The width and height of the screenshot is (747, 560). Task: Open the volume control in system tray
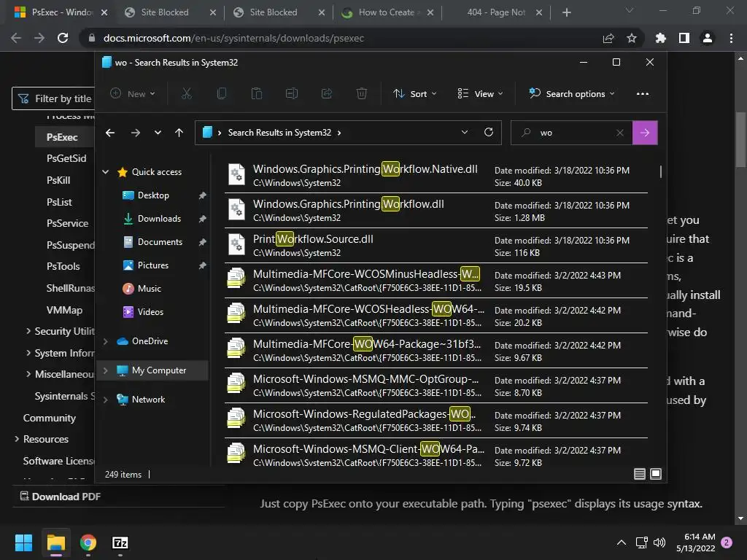coord(659,542)
